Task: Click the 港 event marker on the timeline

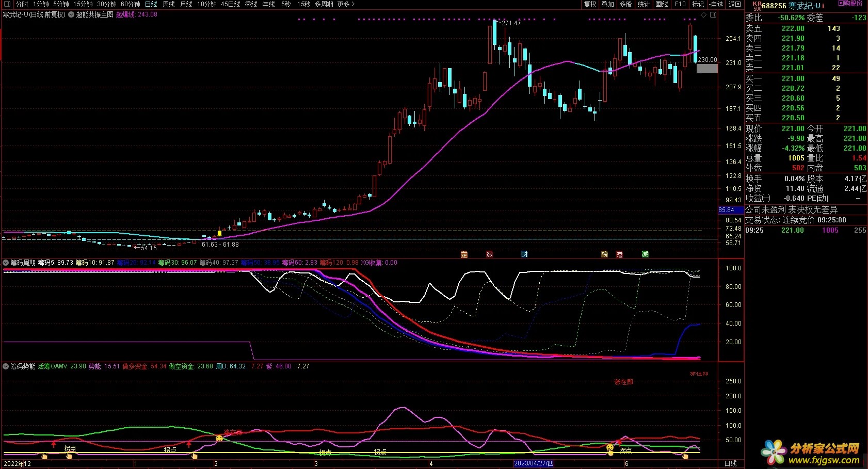Action: coord(619,254)
